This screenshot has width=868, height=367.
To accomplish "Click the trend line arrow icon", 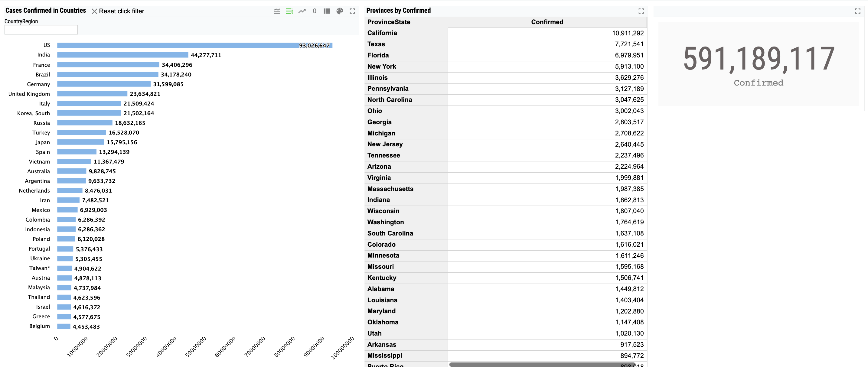I will [x=302, y=11].
